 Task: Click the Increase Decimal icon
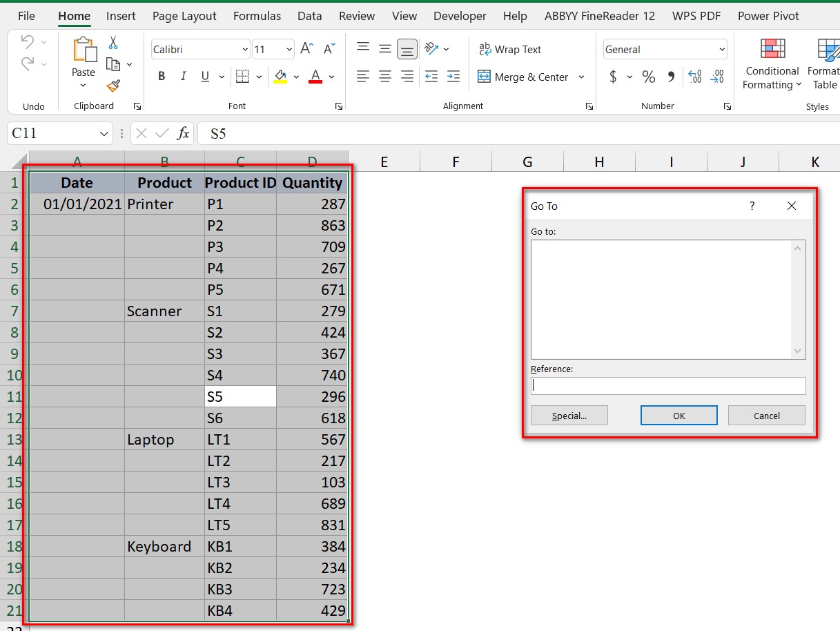click(695, 77)
